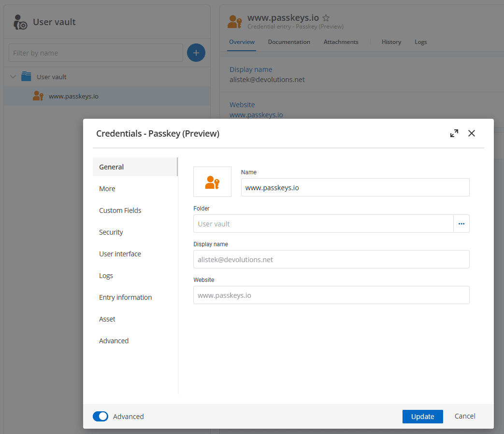The image size is (504, 434).
Task: Open the folder browse ellipsis button
Action: (x=461, y=224)
